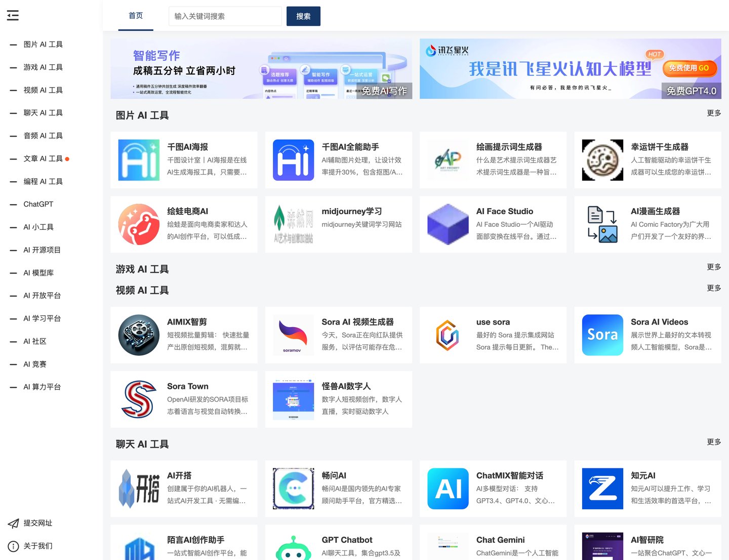The width and height of the screenshot is (729, 560).
Task: Click the blue Sora icon
Action: (602, 335)
